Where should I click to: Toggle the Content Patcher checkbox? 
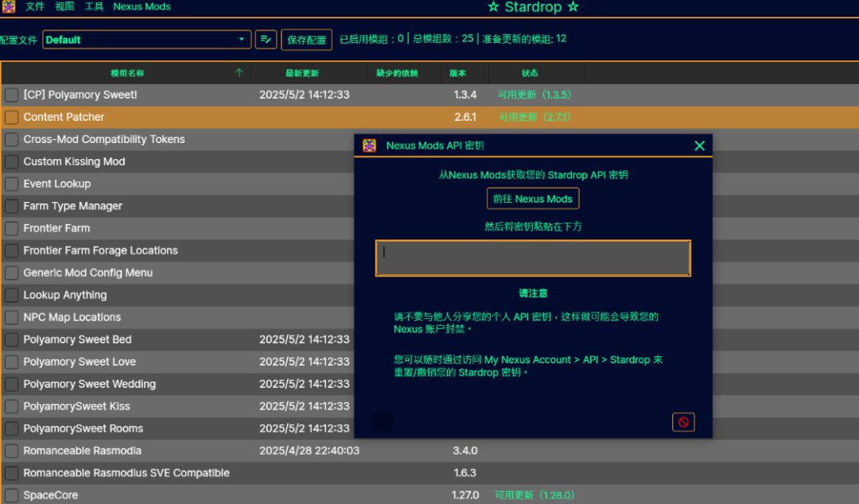(x=11, y=117)
